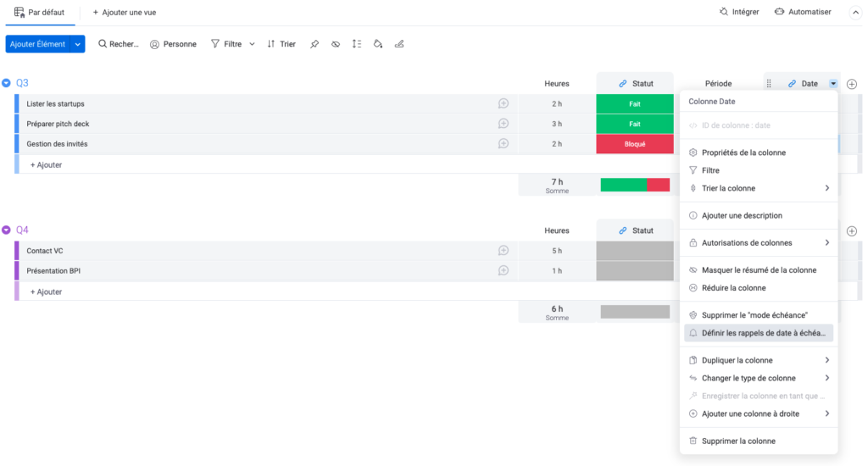Screen dimensions: 868x466
Task: Open conversation for Présentation BPI
Action: (x=504, y=270)
